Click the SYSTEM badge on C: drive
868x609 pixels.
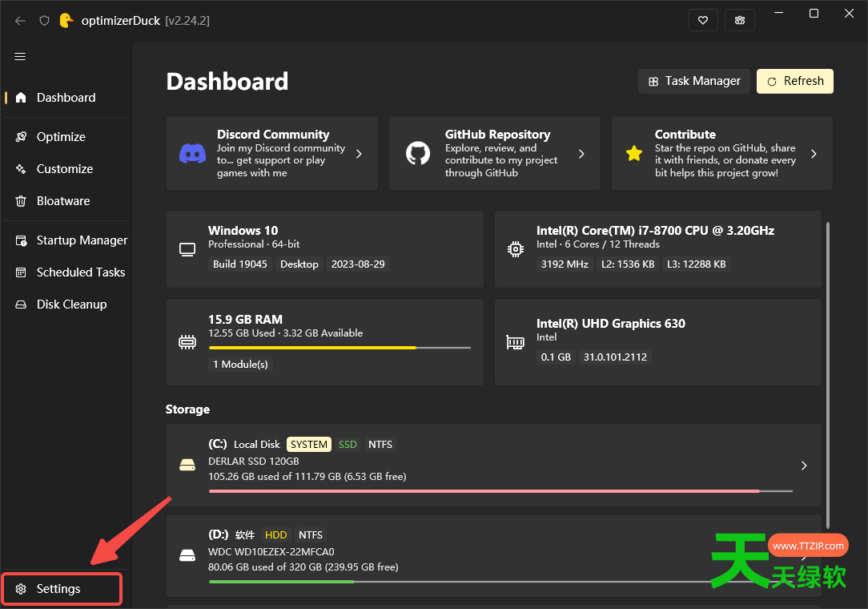[309, 445]
